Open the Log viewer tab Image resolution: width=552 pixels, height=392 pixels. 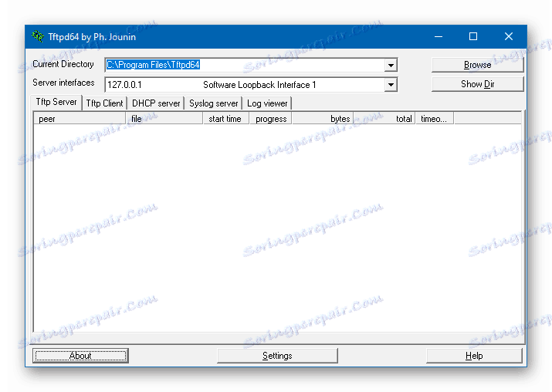coord(267,103)
